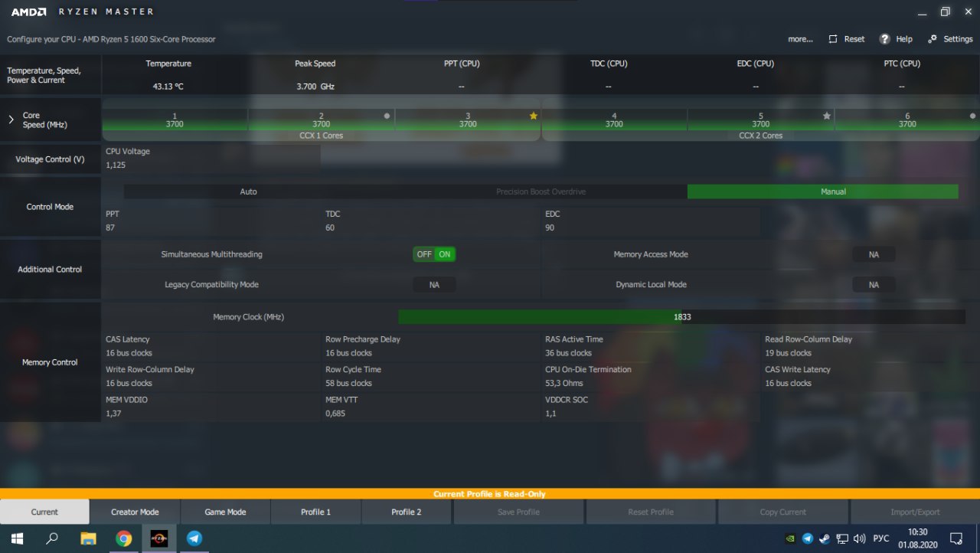
Task: Click NVIDIA tray icon
Action: pos(791,538)
